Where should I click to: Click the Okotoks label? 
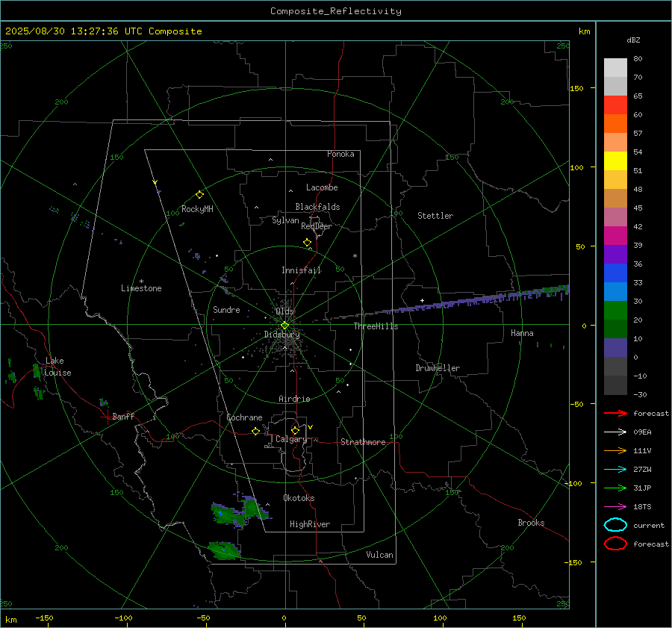(x=299, y=498)
